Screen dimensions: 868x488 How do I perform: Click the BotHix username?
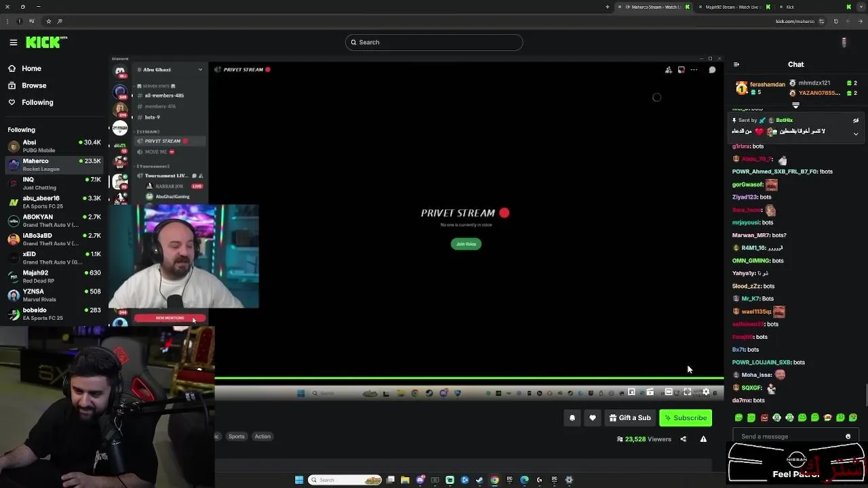click(784, 121)
